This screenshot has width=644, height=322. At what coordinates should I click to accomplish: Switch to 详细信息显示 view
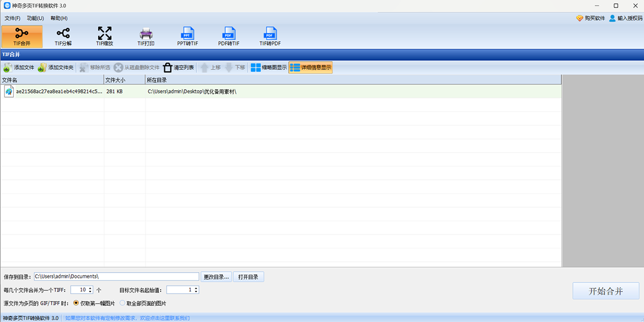310,68
